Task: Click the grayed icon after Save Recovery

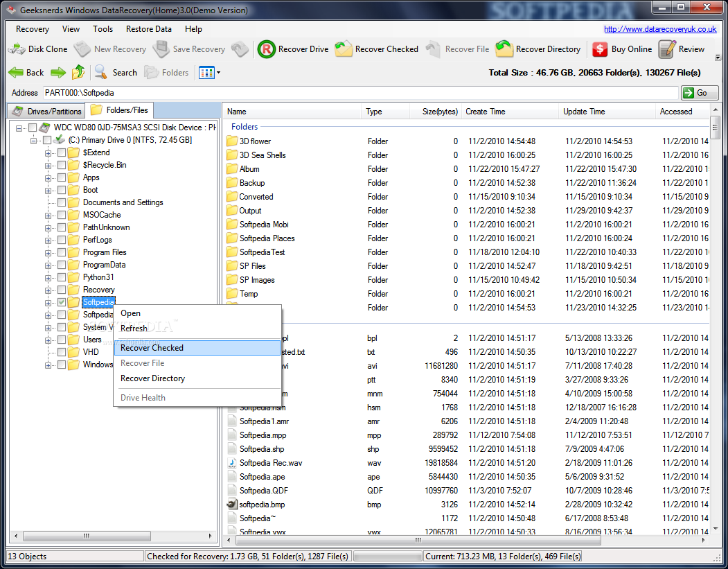Action: (x=240, y=49)
